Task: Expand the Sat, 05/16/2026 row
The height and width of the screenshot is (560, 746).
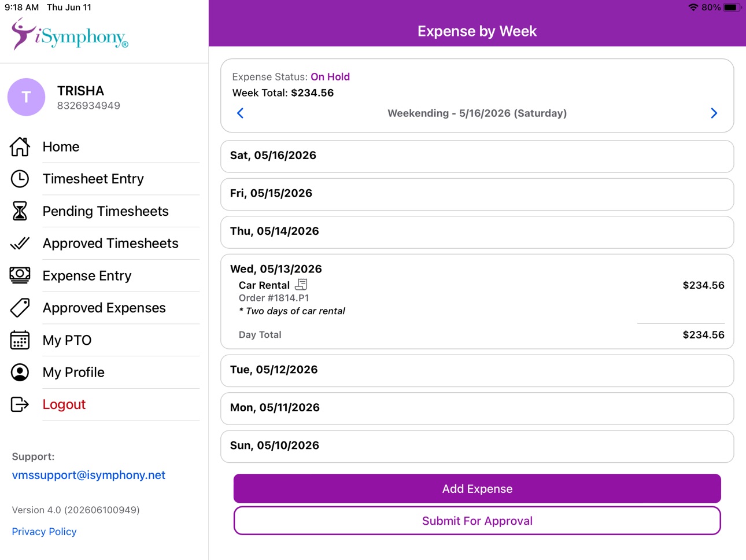Action: click(x=477, y=156)
